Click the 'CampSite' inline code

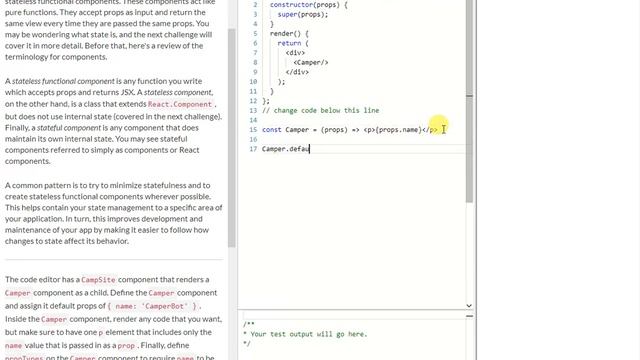98,280
